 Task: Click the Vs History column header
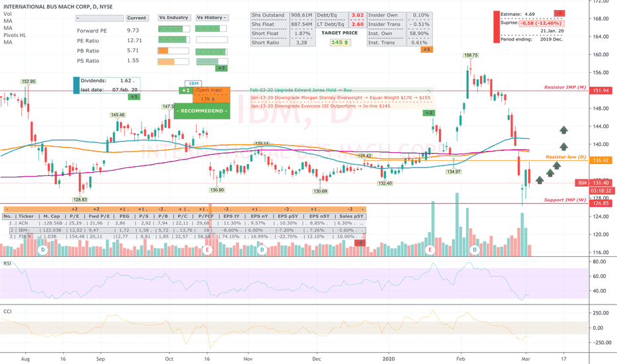click(x=211, y=18)
